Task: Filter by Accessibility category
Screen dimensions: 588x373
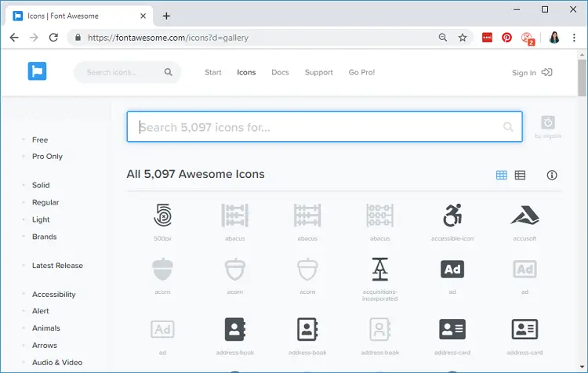Action: [53, 295]
